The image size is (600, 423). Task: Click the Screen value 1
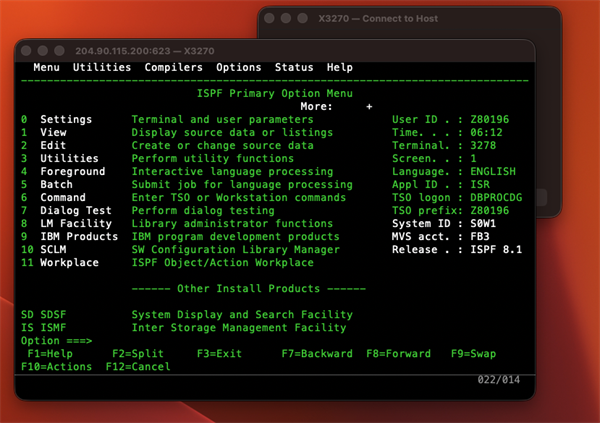473,158
